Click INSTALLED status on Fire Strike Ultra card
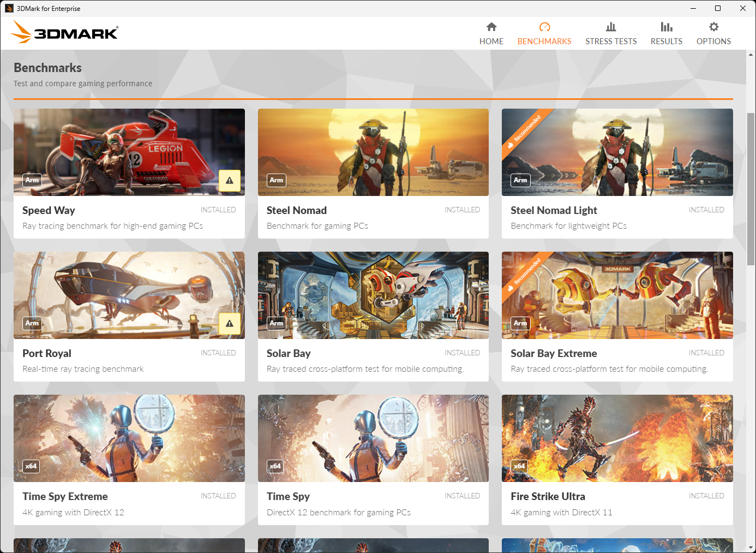This screenshot has height=553, width=756. click(x=706, y=496)
